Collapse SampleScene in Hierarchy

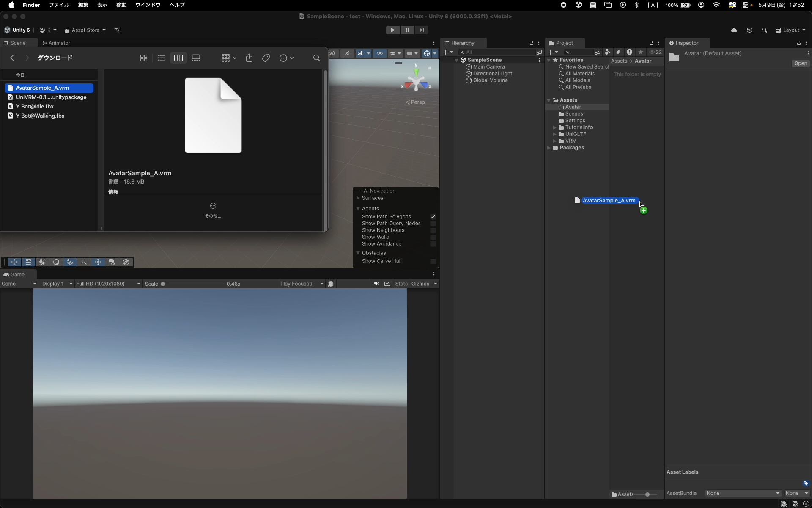[x=456, y=60]
